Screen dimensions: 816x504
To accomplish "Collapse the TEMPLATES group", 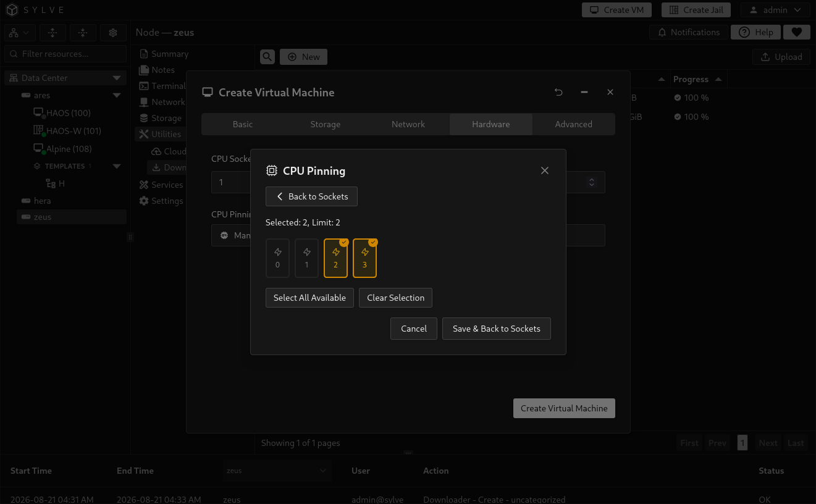I will coord(117,166).
